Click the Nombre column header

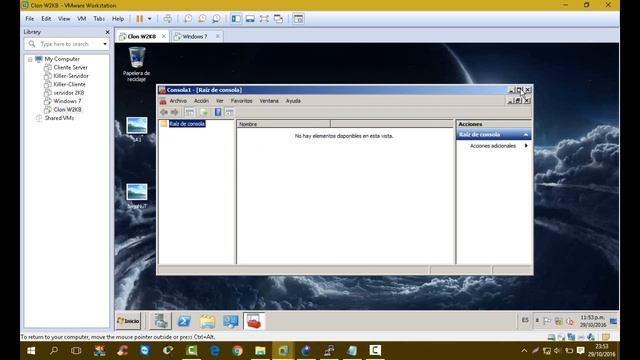point(283,124)
